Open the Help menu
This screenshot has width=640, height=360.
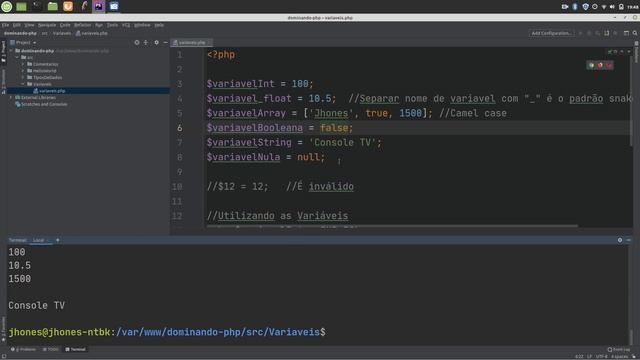[x=159, y=25]
